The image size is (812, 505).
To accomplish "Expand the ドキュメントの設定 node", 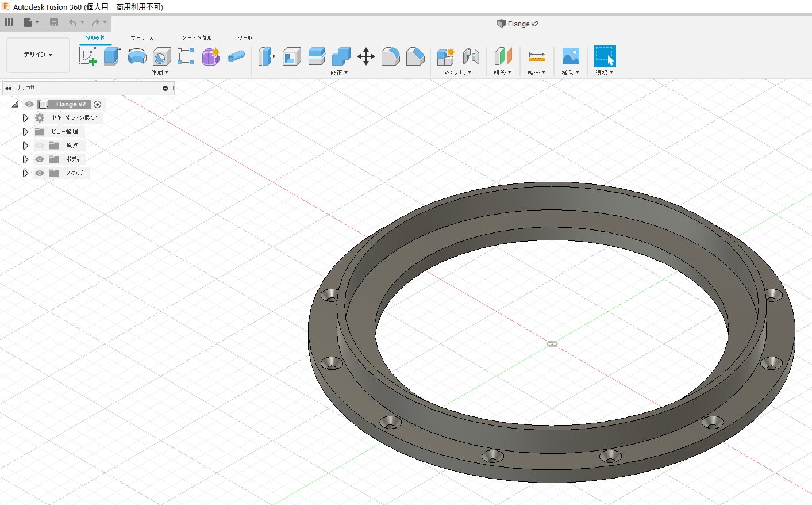I will coord(25,118).
